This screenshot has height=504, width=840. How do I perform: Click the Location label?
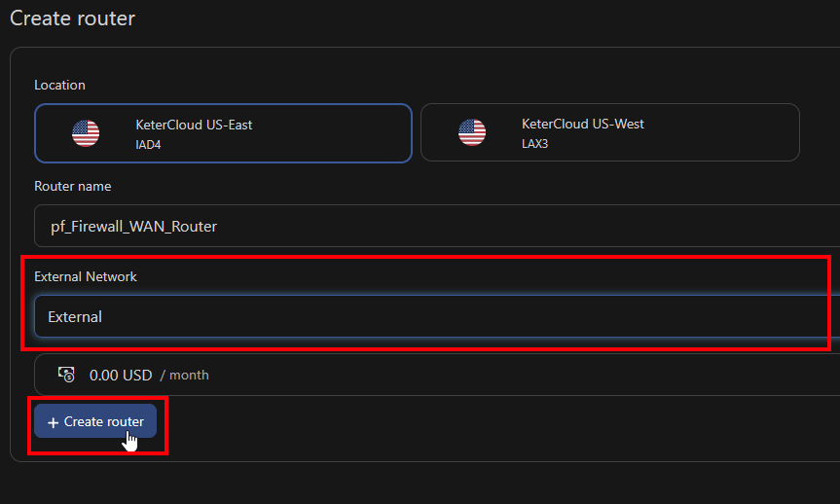59,86
